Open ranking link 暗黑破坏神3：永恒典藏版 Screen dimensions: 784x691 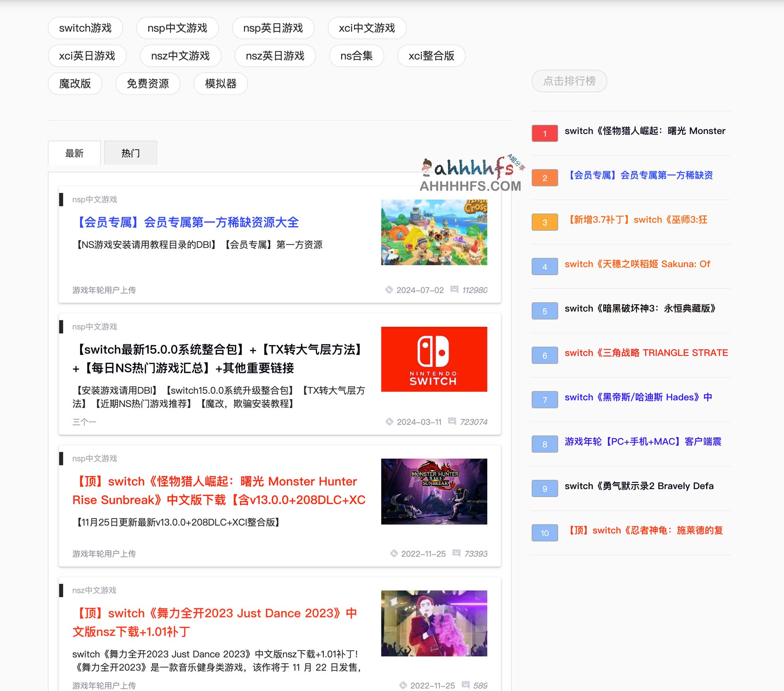(641, 309)
